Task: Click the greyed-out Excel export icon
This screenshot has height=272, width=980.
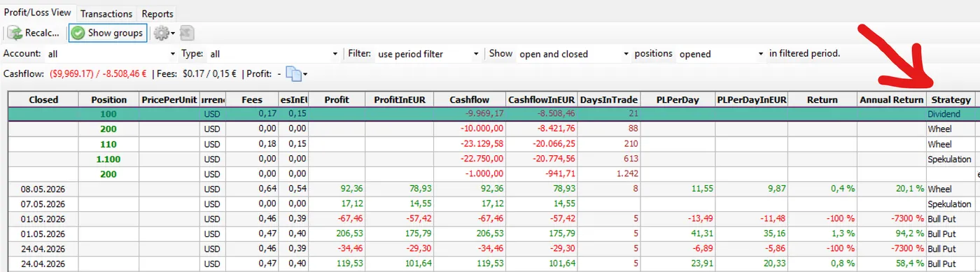Action: pos(187,33)
